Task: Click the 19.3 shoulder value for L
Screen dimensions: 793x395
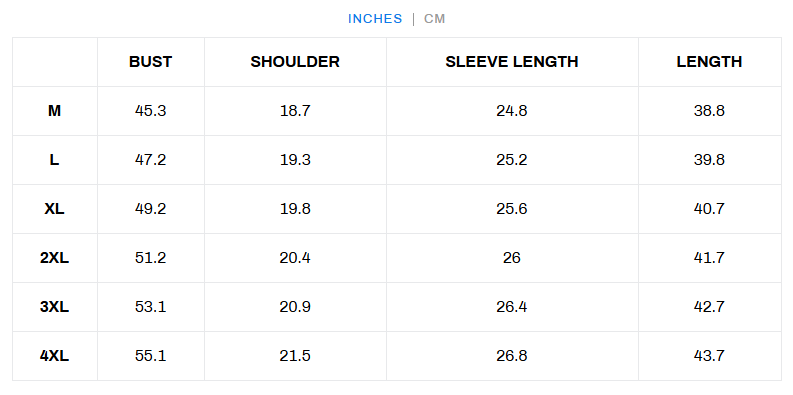Action: (295, 160)
